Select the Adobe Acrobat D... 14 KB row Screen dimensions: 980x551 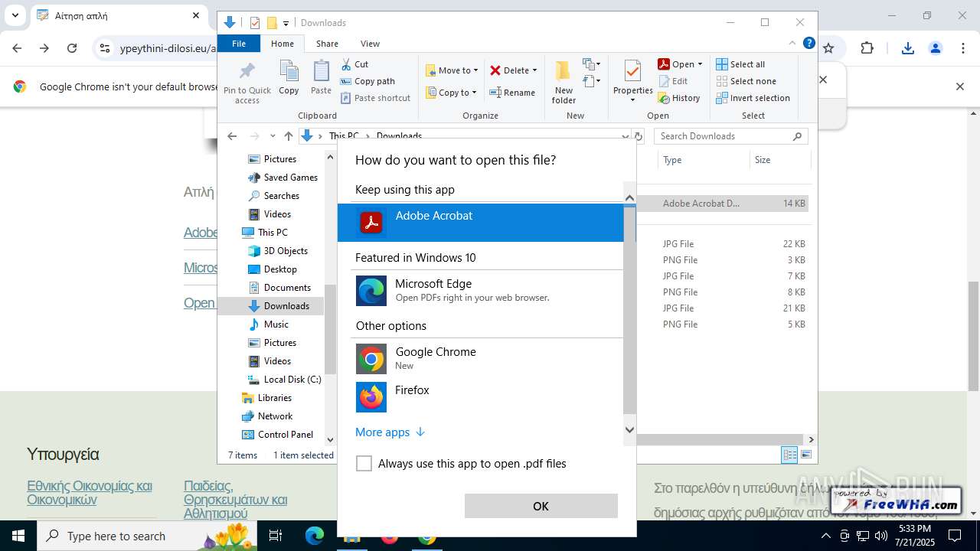coord(724,204)
